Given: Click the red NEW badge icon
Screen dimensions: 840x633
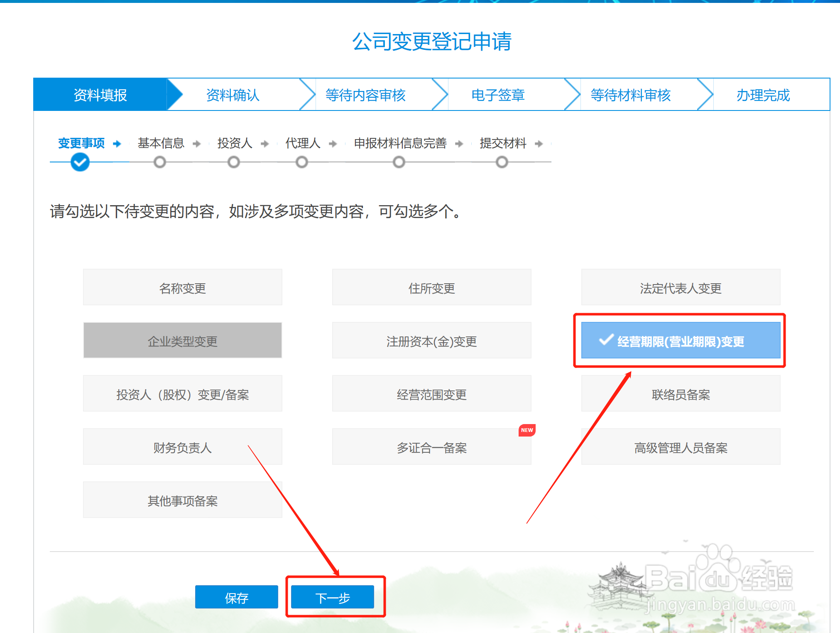Looking at the screenshot, I should point(527,430).
